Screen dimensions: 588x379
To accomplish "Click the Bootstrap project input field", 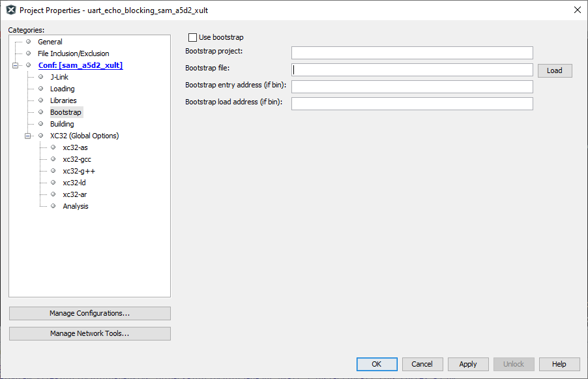I will 411,53.
